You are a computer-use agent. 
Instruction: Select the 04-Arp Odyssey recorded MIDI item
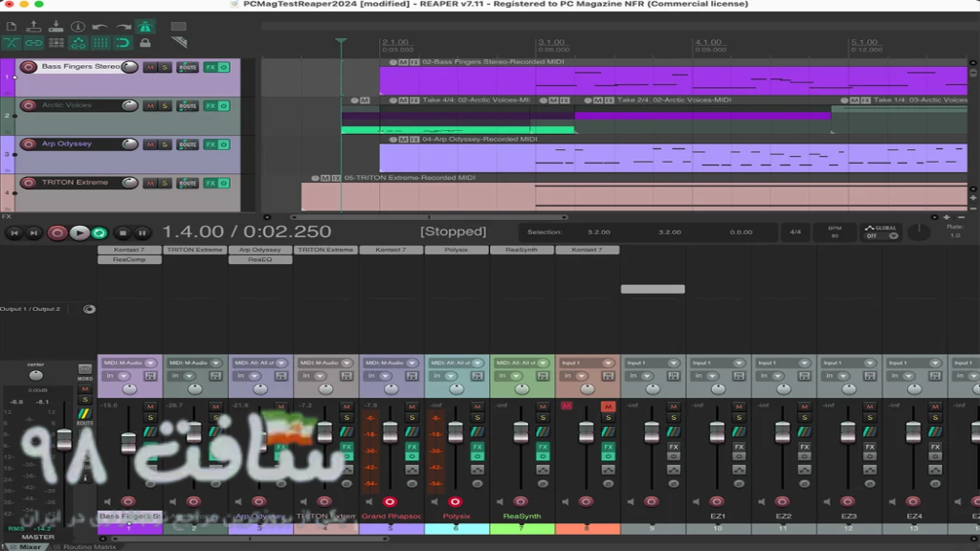click(673, 158)
